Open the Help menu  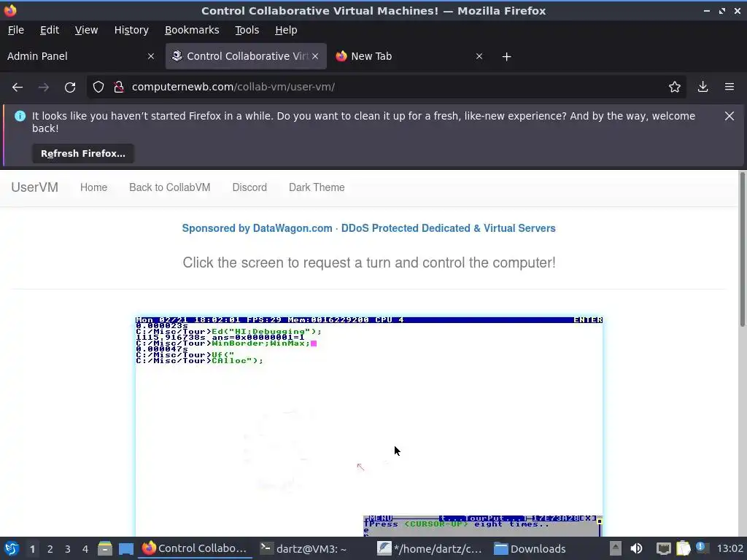(286, 30)
